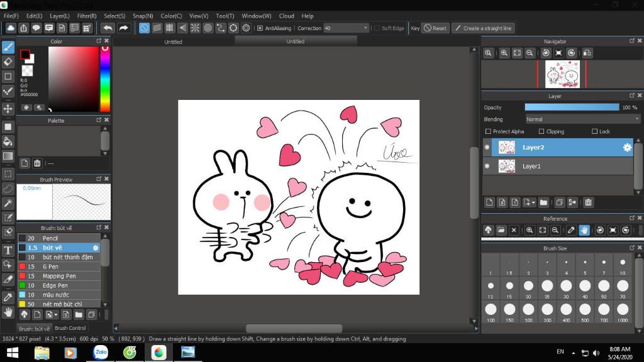The height and width of the screenshot is (362, 644).
Task: Click the rainbow hue slider
Action: click(105, 79)
